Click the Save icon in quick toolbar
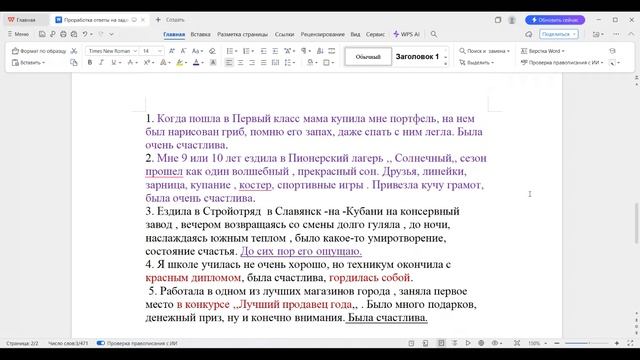Image resolution: width=640 pixels, height=360 pixels. click(42, 34)
